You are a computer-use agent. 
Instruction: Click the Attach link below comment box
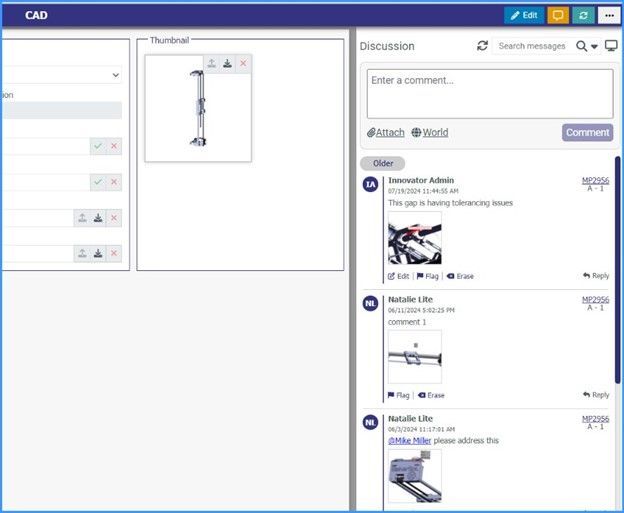(x=386, y=132)
